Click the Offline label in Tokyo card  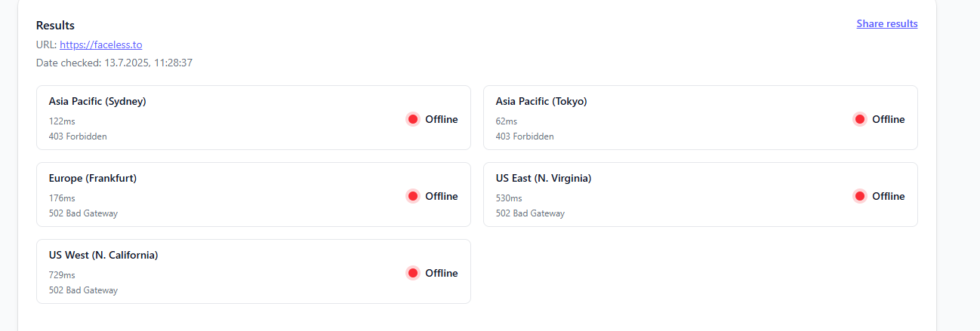888,119
